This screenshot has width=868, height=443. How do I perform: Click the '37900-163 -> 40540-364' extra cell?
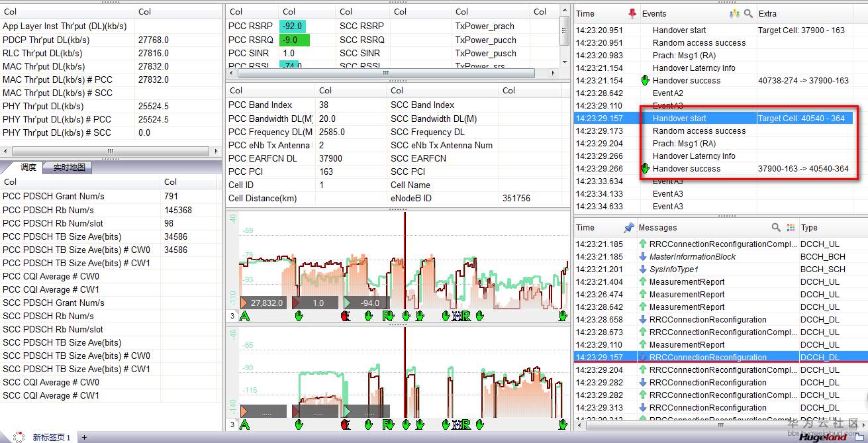tap(803, 168)
